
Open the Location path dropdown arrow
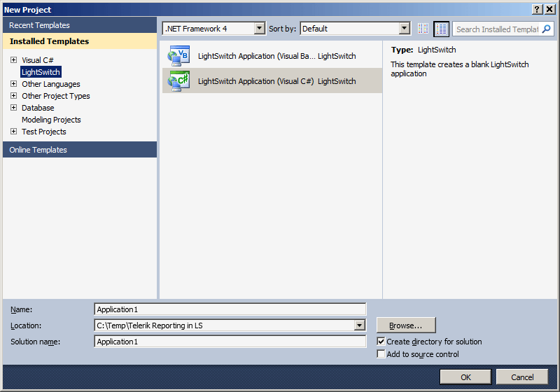point(360,325)
